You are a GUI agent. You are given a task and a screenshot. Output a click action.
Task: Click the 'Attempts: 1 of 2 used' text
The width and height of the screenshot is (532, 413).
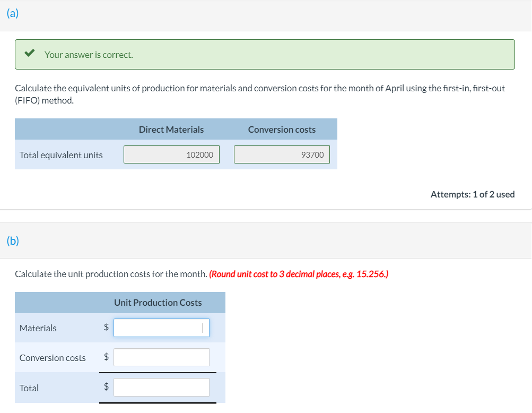pyautogui.click(x=472, y=194)
